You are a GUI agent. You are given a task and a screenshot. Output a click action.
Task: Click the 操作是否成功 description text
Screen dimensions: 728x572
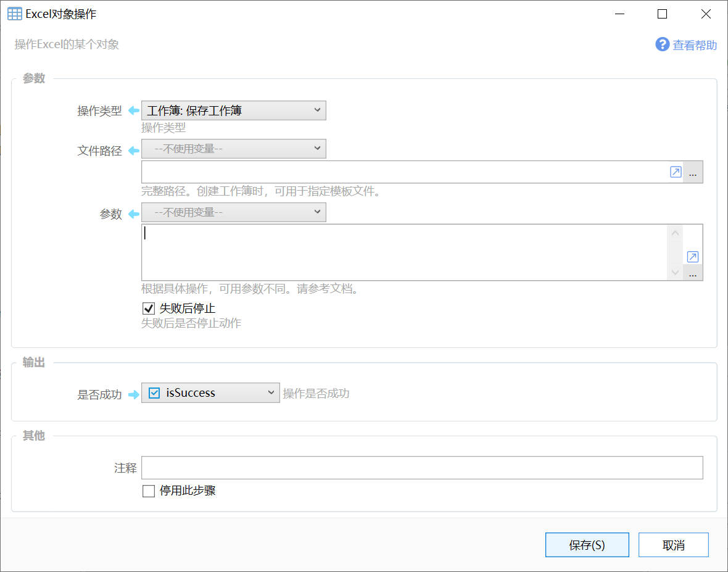click(x=316, y=394)
